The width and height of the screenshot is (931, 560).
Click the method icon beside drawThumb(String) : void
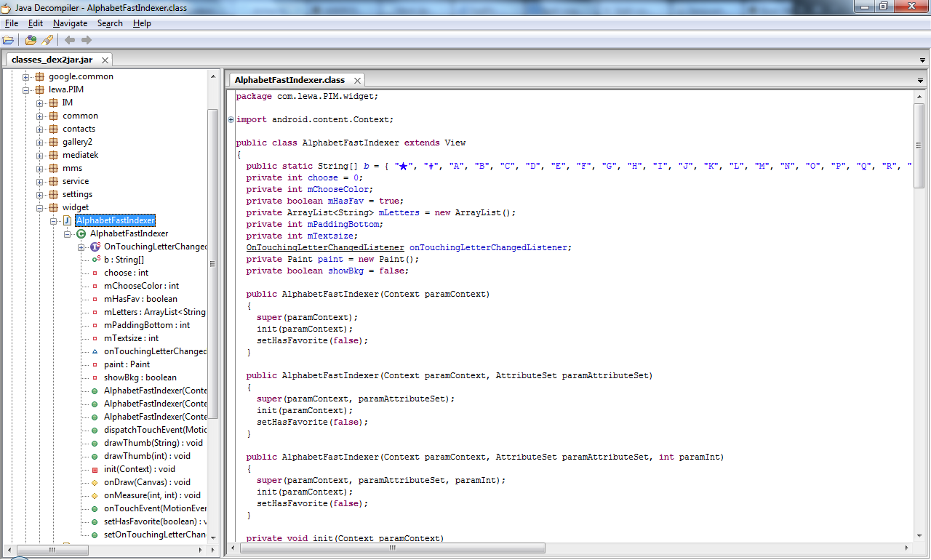click(x=95, y=443)
